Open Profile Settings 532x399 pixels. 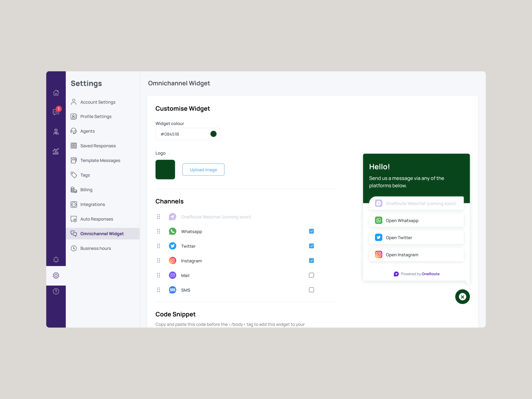pyautogui.click(x=103, y=117)
